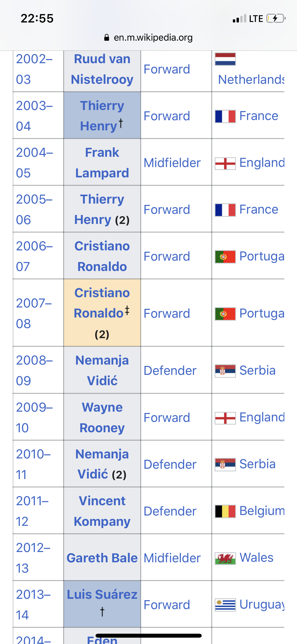
Task: Tap the battery charging status icon
Action: tap(276, 19)
